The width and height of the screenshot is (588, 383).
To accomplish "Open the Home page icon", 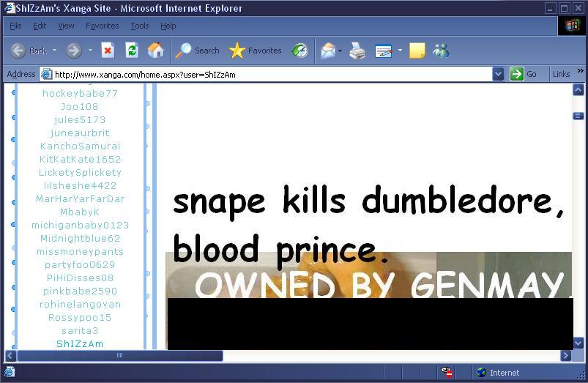I will click(x=156, y=51).
